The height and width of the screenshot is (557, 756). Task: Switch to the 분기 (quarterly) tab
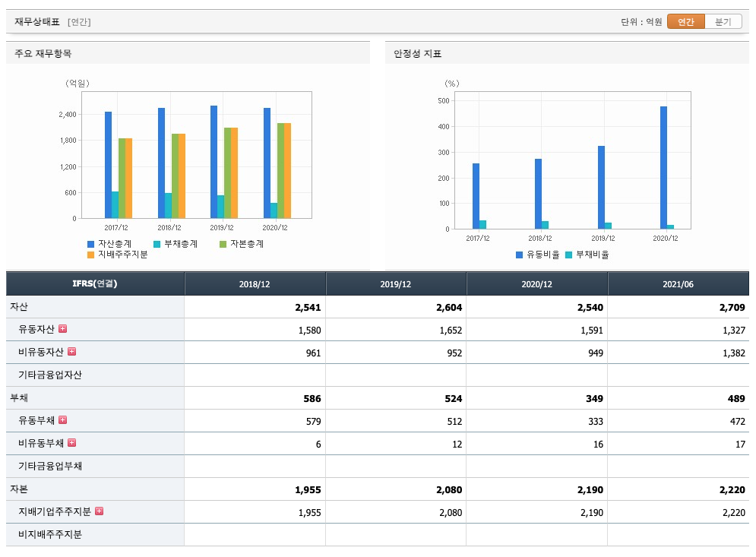[x=723, y=22]
